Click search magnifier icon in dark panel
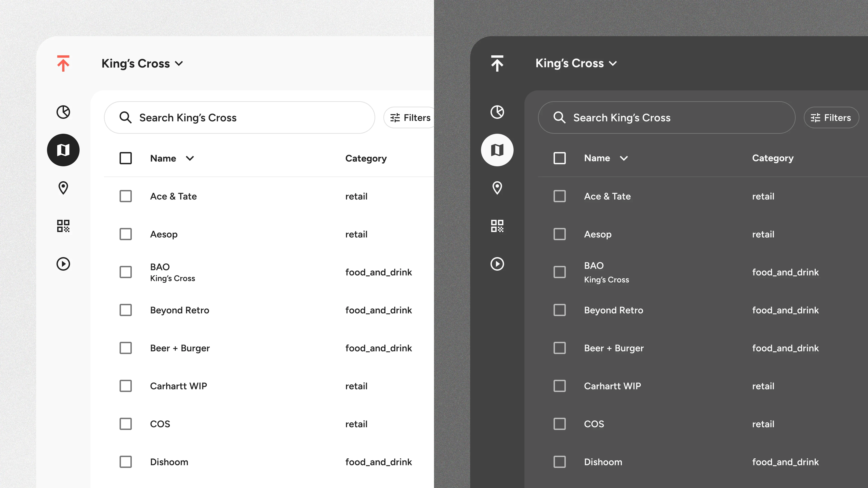 pyautogui.click(x=560, y=117)
